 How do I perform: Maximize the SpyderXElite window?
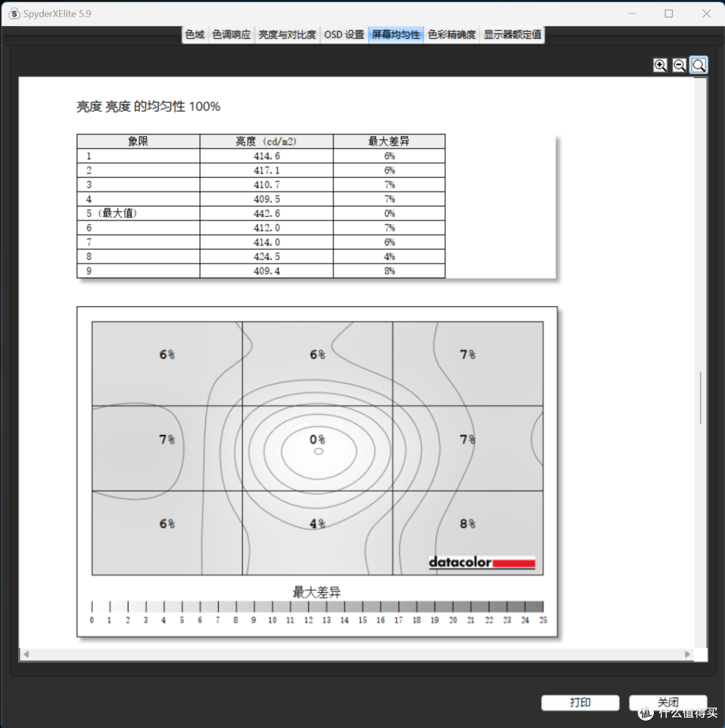coord(669,13)
